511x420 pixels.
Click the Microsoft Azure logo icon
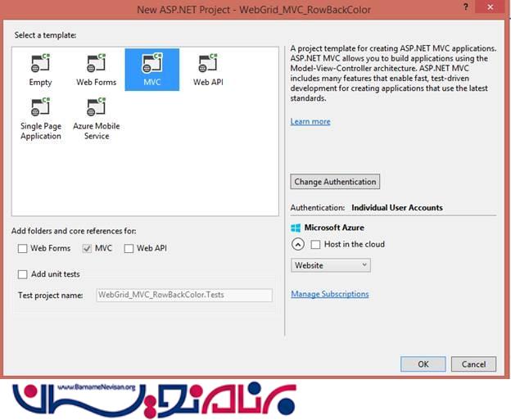[296, 228]
